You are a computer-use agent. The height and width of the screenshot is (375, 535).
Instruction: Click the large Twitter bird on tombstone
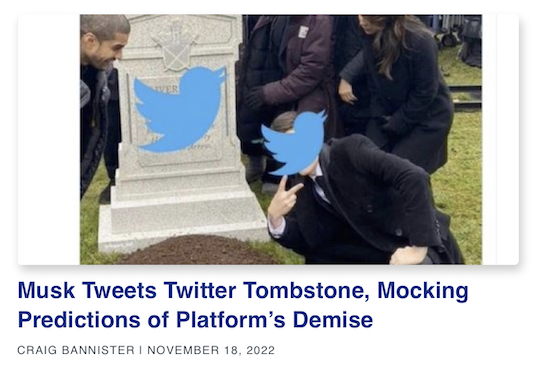point(180,109)
